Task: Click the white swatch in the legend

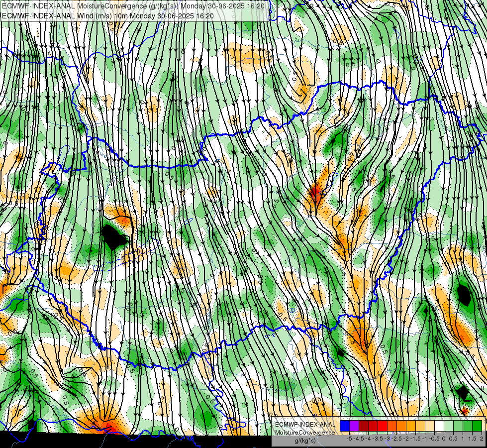Action: point(439,426)
